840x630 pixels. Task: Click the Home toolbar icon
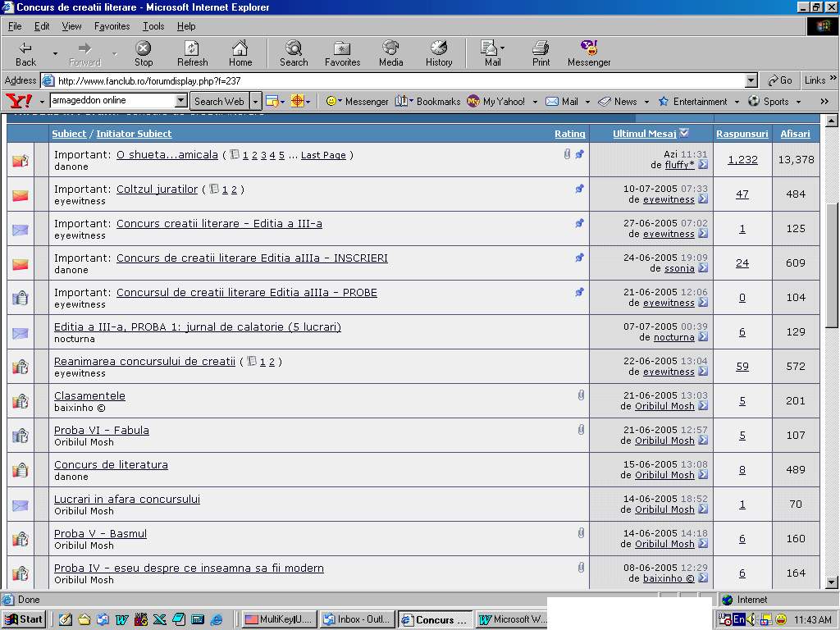tap(240, 53)
